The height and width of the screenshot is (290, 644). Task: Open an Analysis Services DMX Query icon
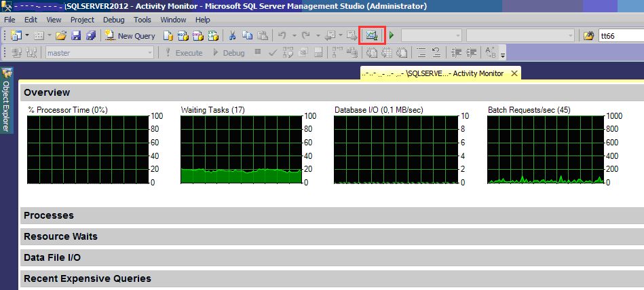(x=198, y=36)
